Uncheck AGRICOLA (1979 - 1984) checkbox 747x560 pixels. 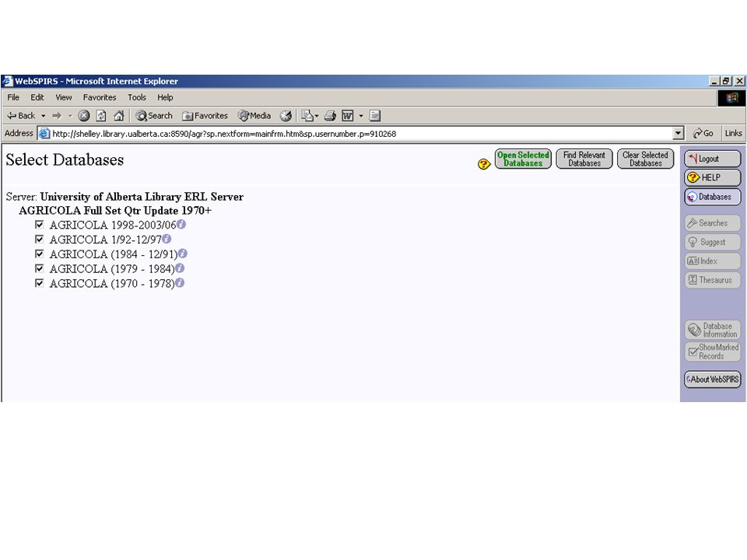coord(40,268)
